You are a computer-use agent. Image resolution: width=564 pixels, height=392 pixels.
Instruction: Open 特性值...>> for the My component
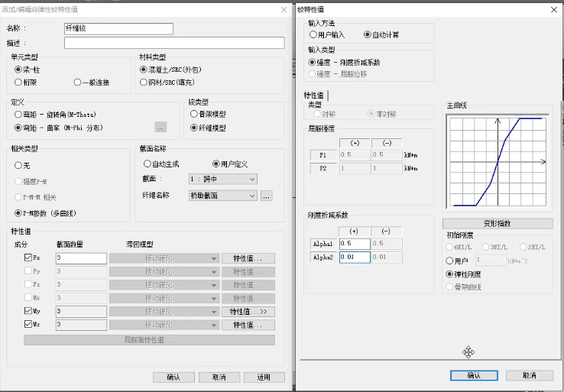coord(248,312)
